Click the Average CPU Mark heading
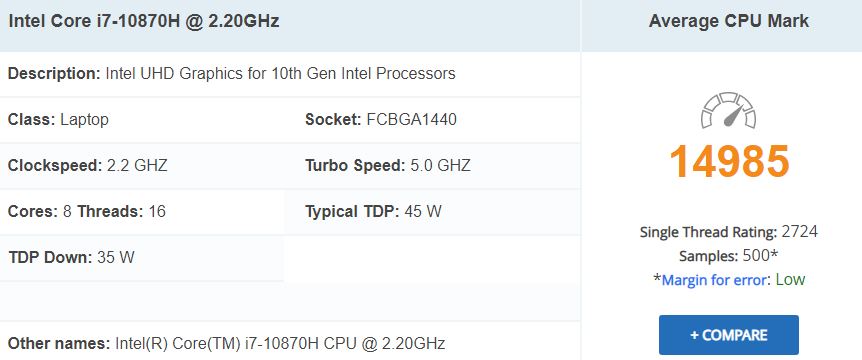Screen dimensions: 862x360 [x=728, y=21]
